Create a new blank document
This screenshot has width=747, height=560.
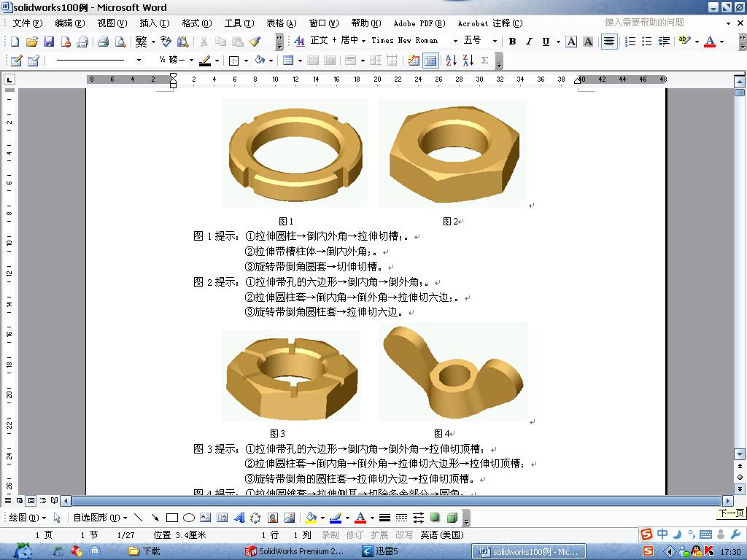tap(15, 42)
